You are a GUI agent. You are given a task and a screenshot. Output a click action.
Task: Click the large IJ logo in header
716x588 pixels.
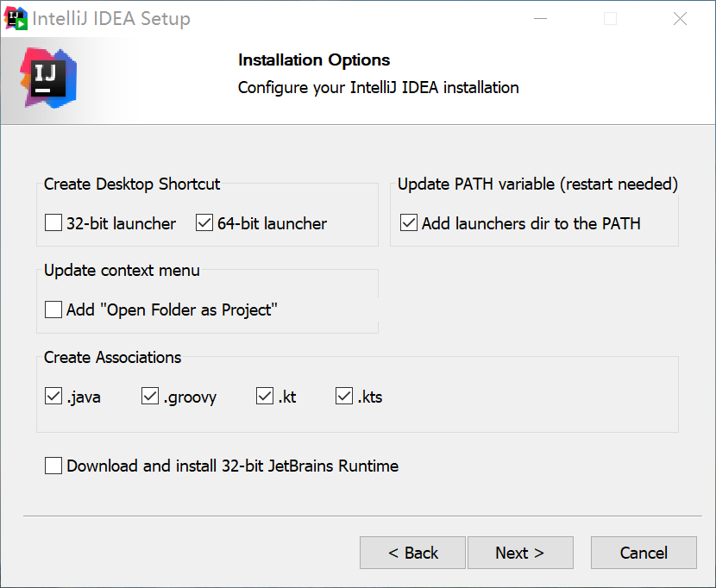tap(48, 78)
